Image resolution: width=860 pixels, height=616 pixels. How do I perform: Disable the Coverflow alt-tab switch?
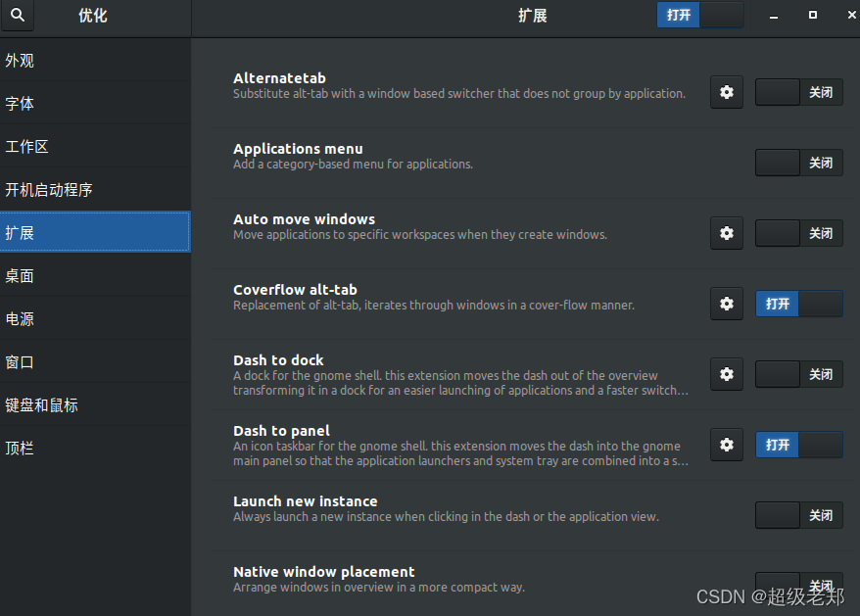(798, 304)
